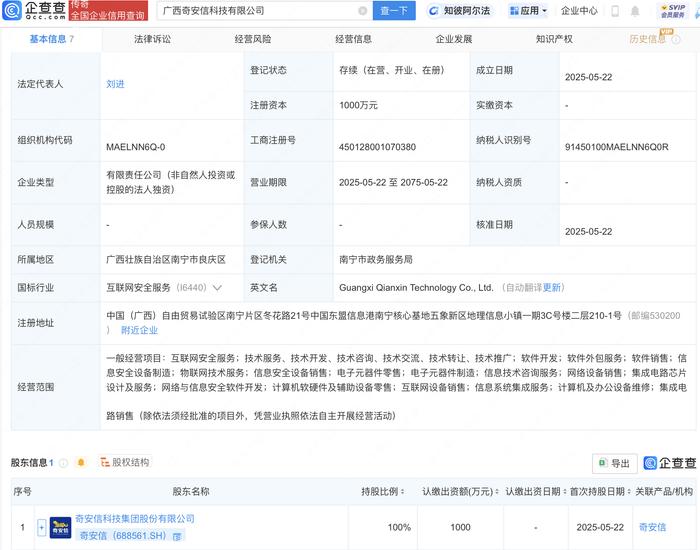Click the export spreadsheet icon
Screen dimensions: 700x550
pyautogui.click(x=603, y=463)
